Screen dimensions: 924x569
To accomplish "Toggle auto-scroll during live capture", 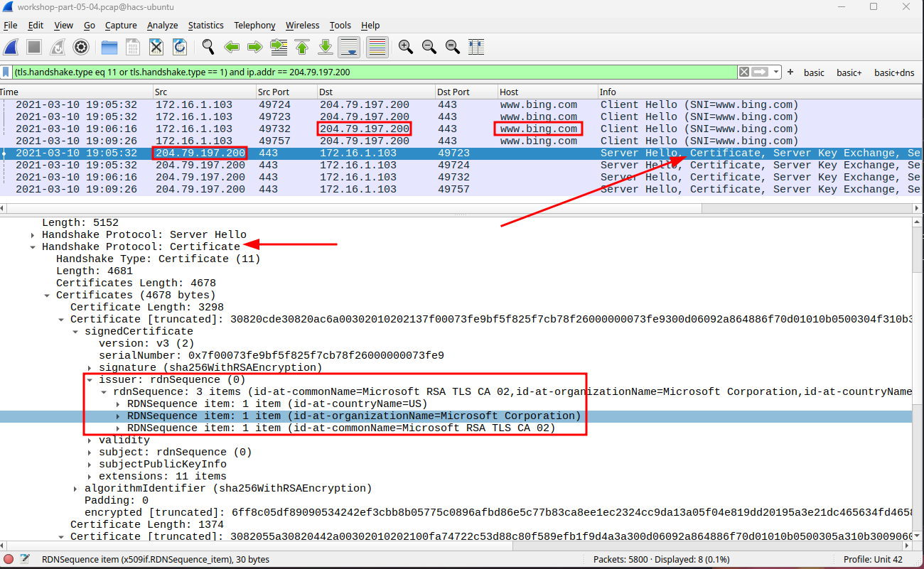I will click(349, 48).
